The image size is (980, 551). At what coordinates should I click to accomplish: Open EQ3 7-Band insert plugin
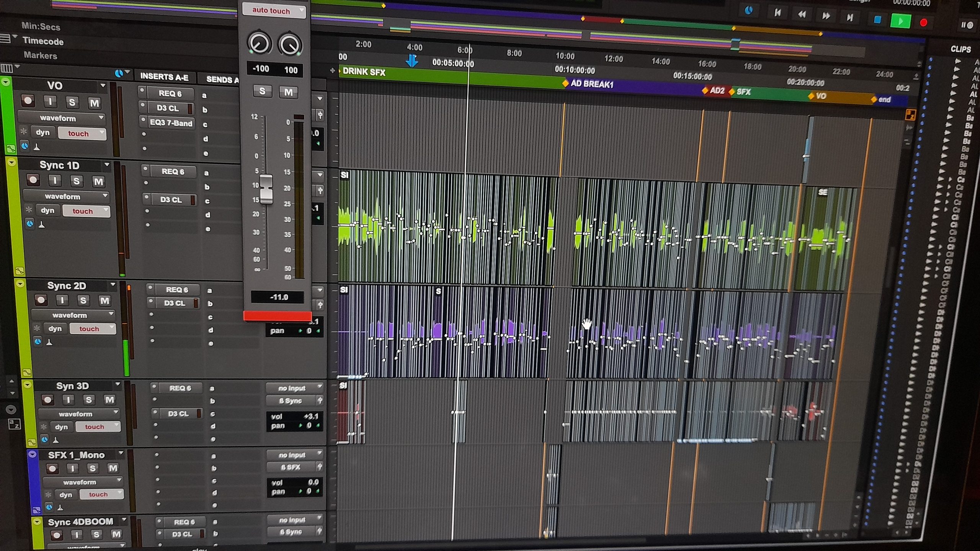pos(171,123)
